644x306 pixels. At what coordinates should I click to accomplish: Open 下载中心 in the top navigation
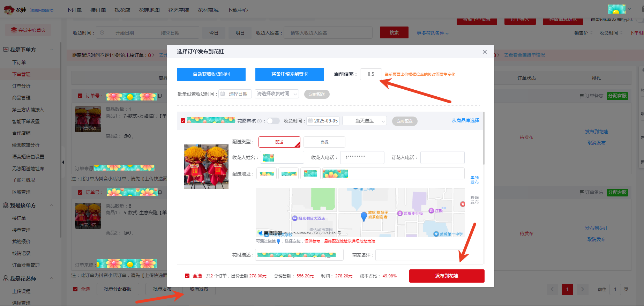238,10
